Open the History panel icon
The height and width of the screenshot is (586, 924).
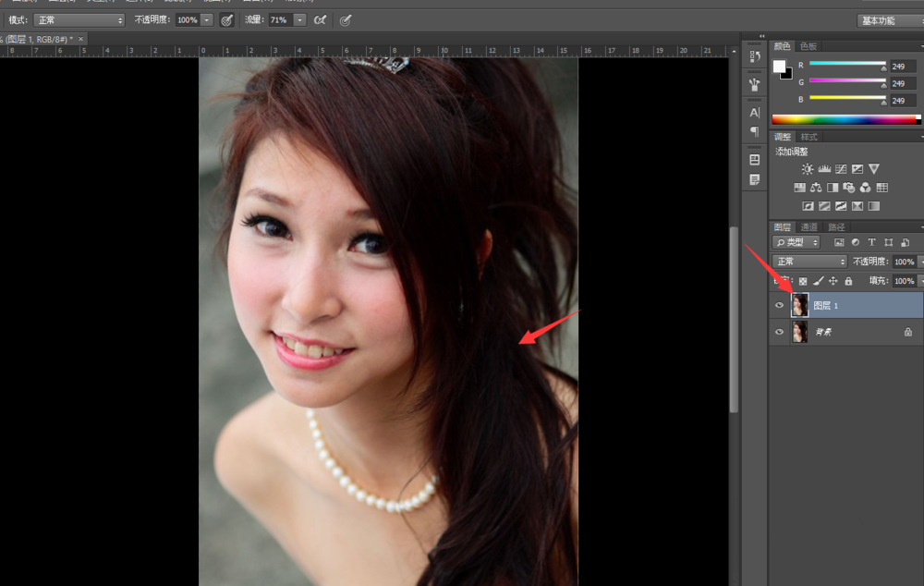coord(755,56)
